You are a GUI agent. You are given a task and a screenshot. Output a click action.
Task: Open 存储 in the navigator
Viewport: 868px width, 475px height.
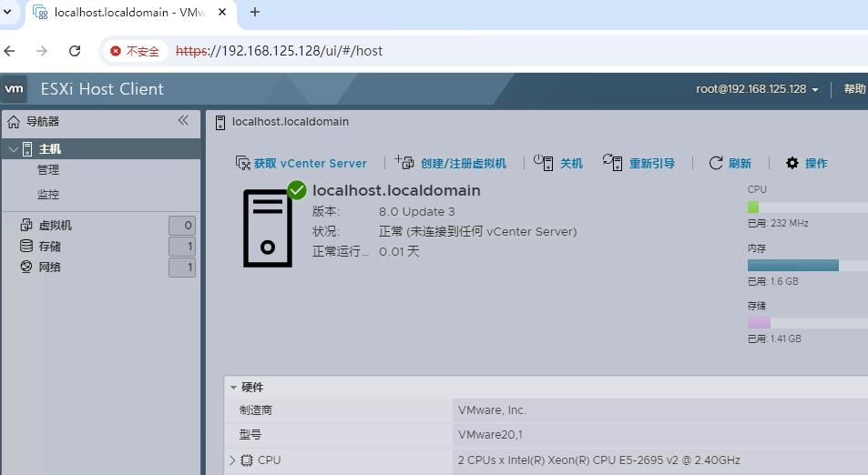[50, 246]
